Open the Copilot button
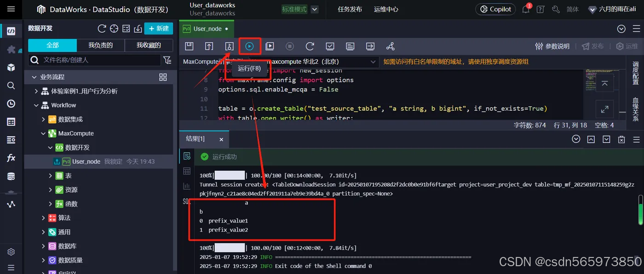Image resolution: width=644 pixels, height=274 pixels. point(496,9)
